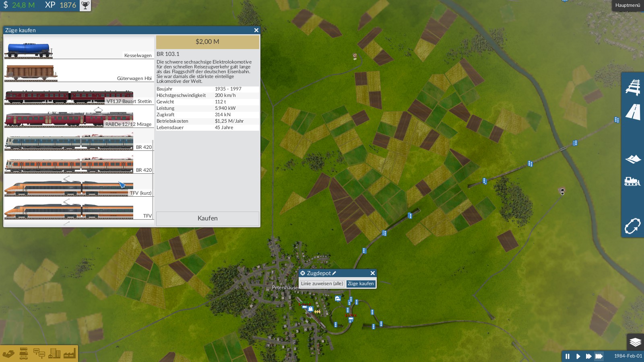Activate the bulldozer demolish tool
This screenshot has height=362, width=644.
pyautogui.click(x=633, y=181)
